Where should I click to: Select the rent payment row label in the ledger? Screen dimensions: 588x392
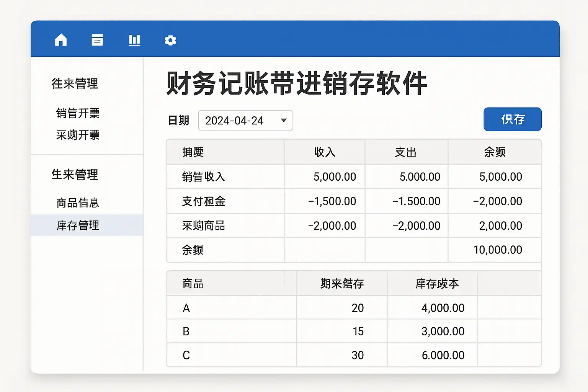tap(204, 201)
